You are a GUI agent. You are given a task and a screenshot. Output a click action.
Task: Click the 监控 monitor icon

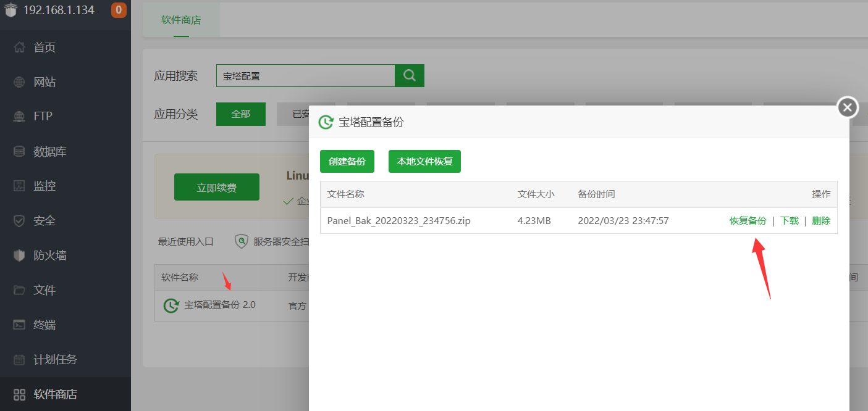(x=20, y=186)
